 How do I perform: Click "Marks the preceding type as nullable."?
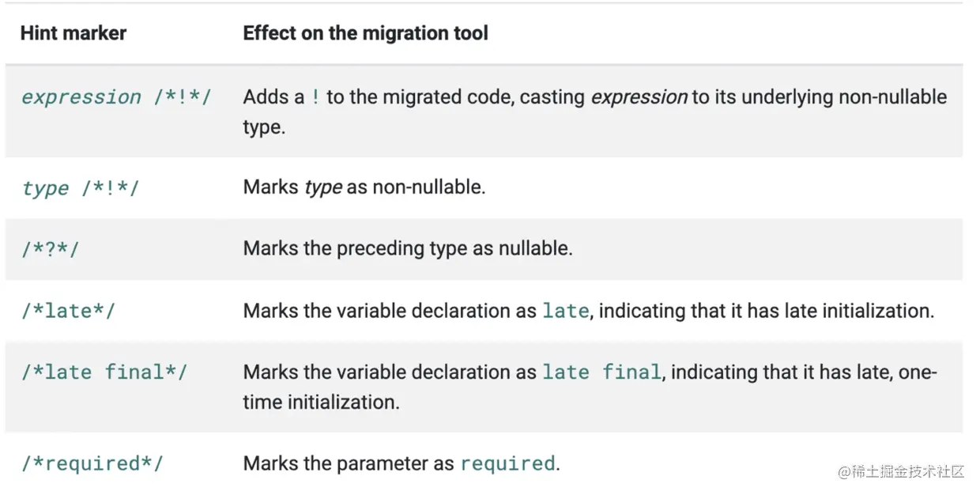coord(407,248)
